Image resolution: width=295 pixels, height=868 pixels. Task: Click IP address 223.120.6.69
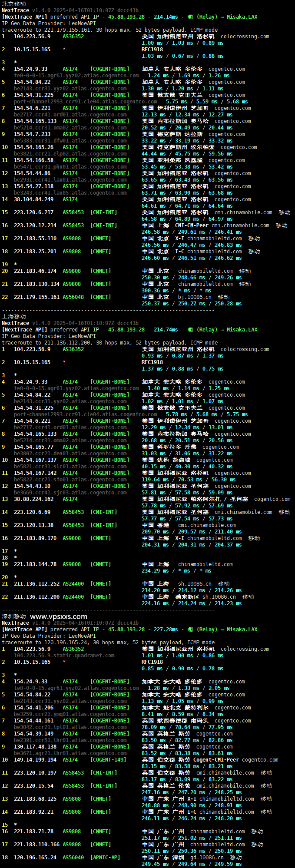click(x=32, y=512)
